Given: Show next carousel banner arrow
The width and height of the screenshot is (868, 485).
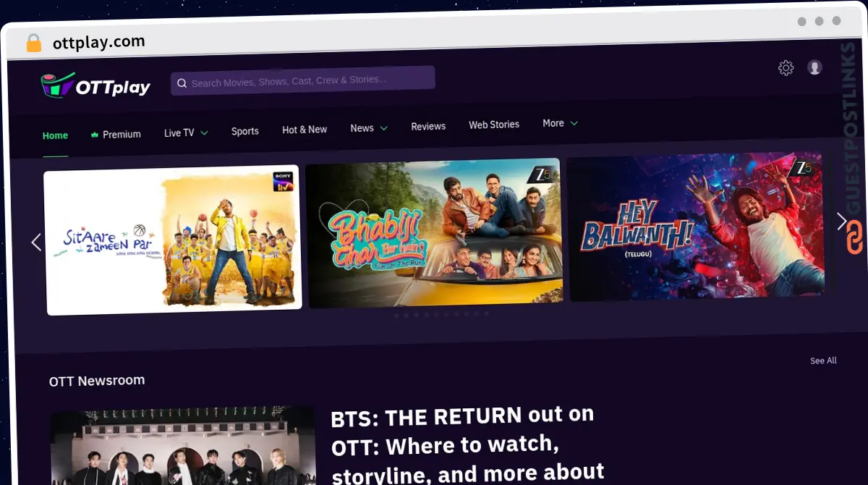Looking at the screenshot, I should [x=841, y=221].
